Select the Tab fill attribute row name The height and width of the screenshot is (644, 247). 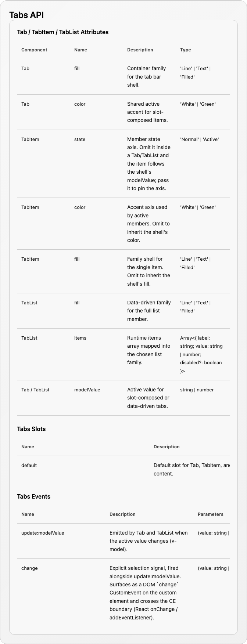click(x=77, y=68)
